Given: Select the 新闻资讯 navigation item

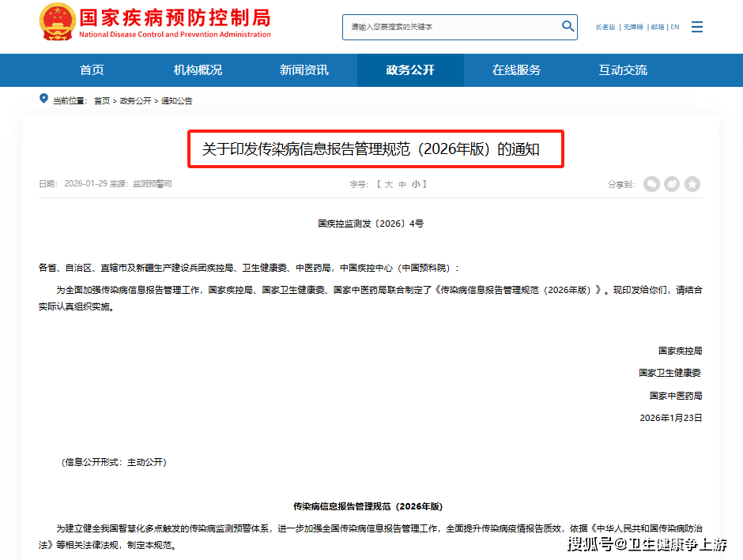Looking at the screenshot, I should pyautogui.click(x=304, y=70).
